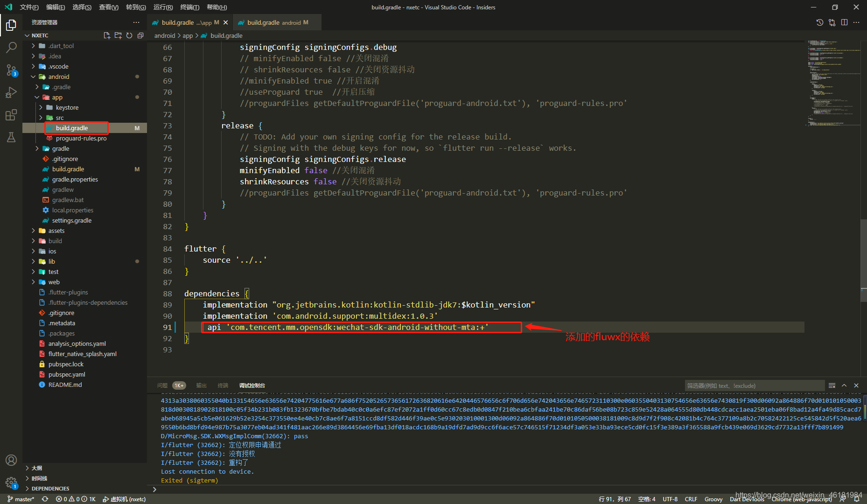This screenshot has width=867, height=504.
Task: Create a new file in NXETC explorer
Action: [x=107, y=35]
